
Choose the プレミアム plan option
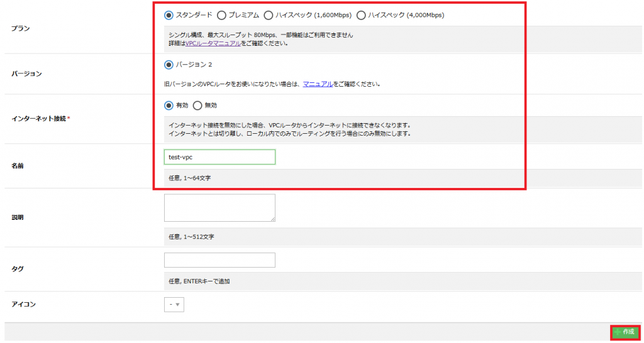click(x=222, y=15)
